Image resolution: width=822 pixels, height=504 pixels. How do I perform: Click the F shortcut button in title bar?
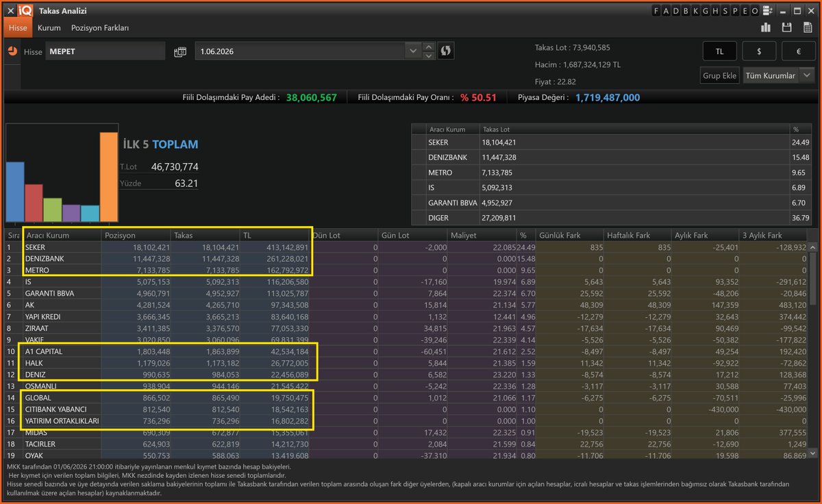[x=656, y=11]
